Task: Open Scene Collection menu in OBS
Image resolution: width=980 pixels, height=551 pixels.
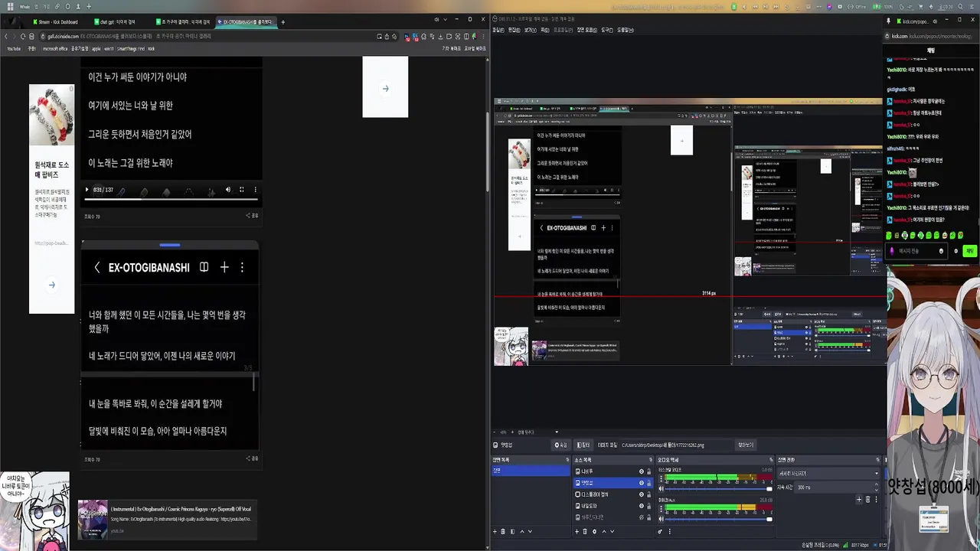Action: [x=587, y=30]
